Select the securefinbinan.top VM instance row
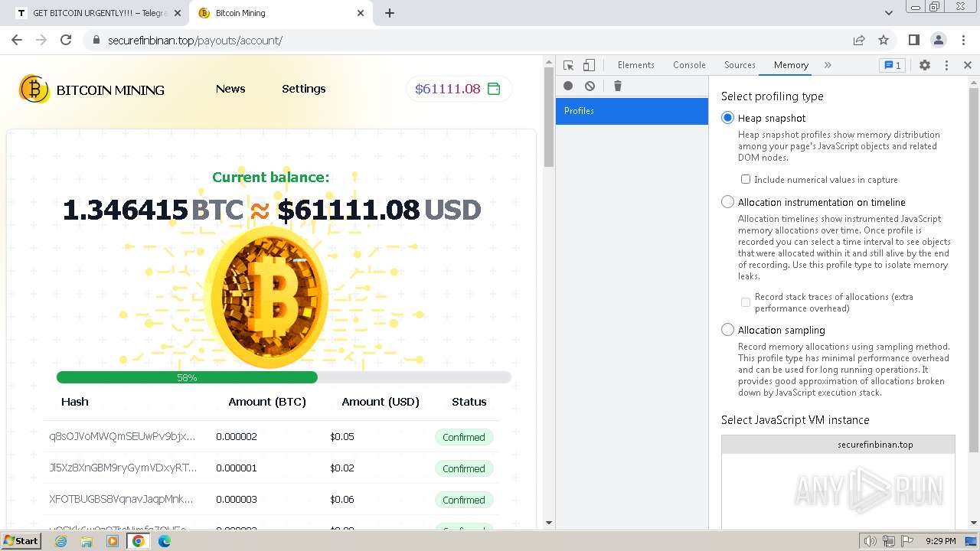This screenshot has height=551, width=980. tap(838, 445)
